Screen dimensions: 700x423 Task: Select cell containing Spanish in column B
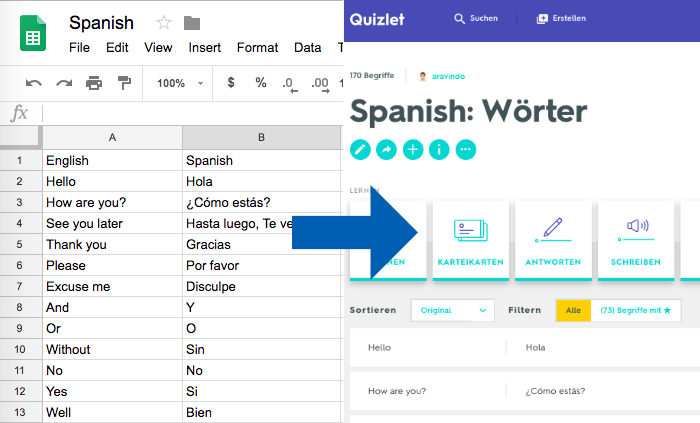262,160
